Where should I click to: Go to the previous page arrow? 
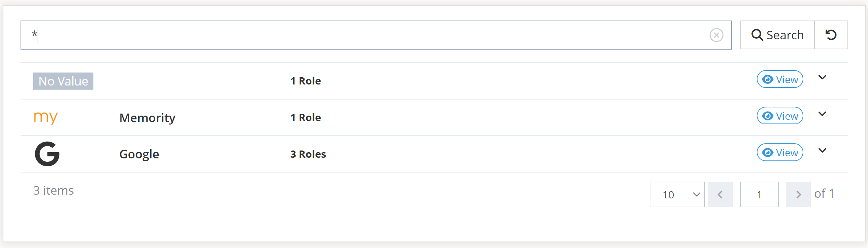coord(720,195)
